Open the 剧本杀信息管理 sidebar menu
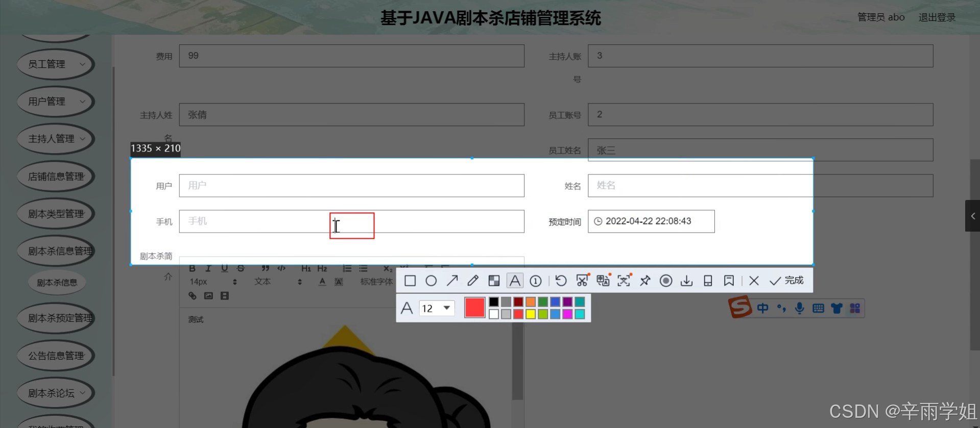This screenshot has width=980, height=428. (56, 251)
